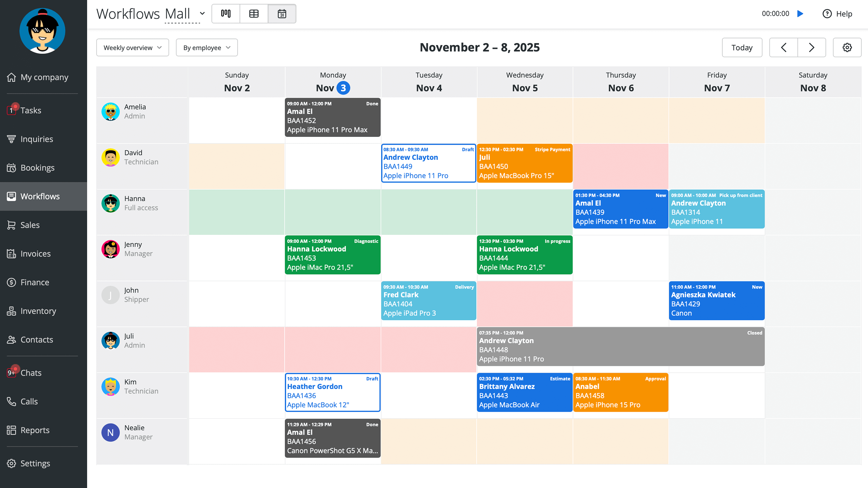This screenshot has height=488, width=868.
Task: Open Chats from the sidebar
Action: [31, 373]
